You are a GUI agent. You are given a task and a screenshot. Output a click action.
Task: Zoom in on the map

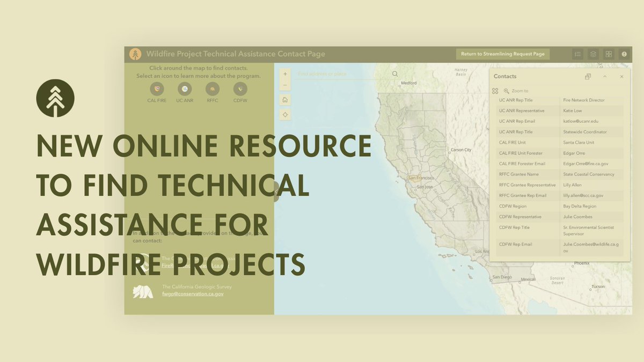point(285,73)
